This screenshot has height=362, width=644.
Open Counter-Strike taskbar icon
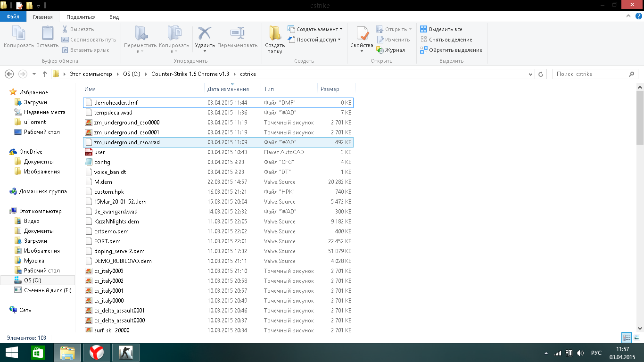click(x=125, y=353)
